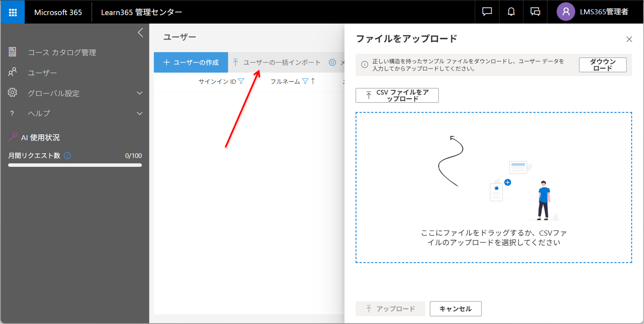This screenshot has width=644, height=324.
Task: Open the Microsoft 365 app launcher grid
Action: (13, 12)
